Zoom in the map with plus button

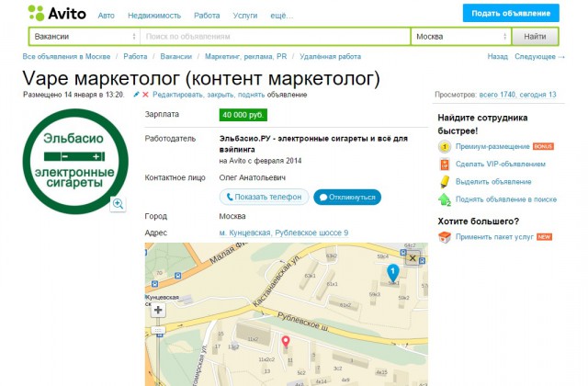pos(158,310)
